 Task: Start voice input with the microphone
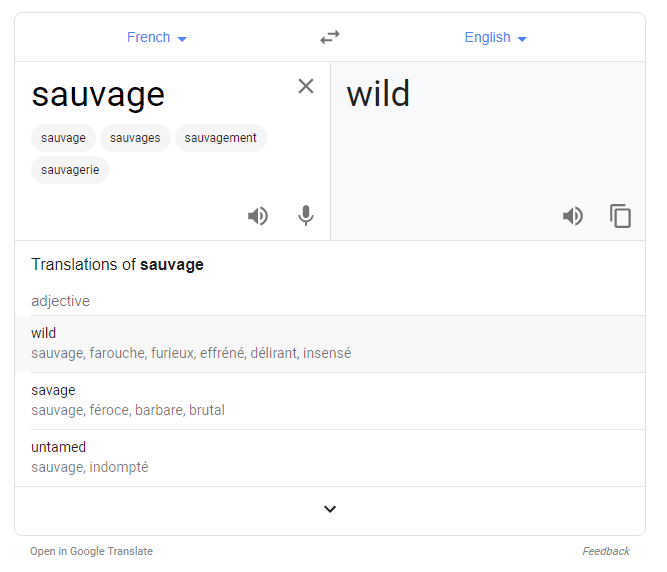pyautogui.click(x=306, y=216)
